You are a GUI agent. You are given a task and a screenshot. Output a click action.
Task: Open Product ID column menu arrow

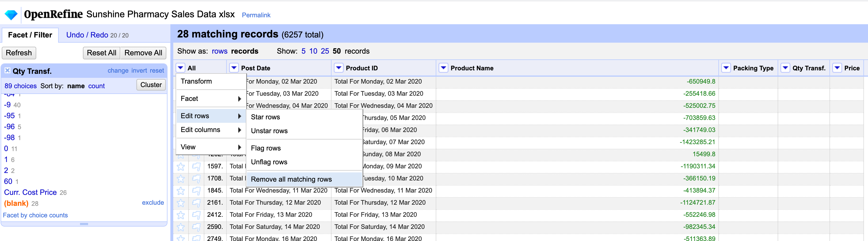[x=339, y=68]
